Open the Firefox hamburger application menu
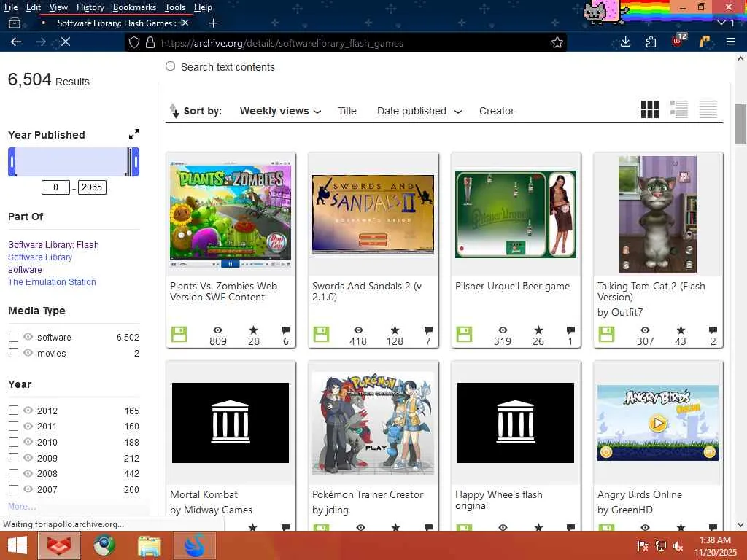This screenshot has width=747, height=560. (x=731, y=42)
